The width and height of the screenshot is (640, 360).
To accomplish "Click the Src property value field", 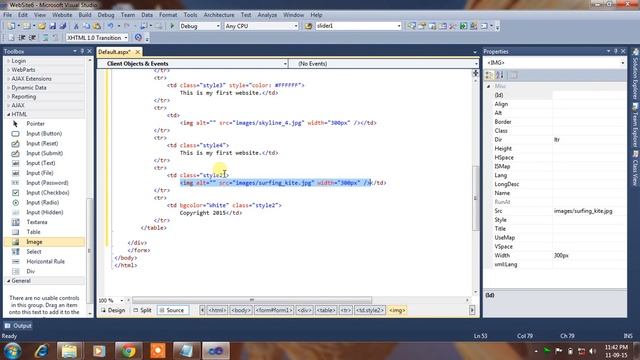I will pos(589,211).
